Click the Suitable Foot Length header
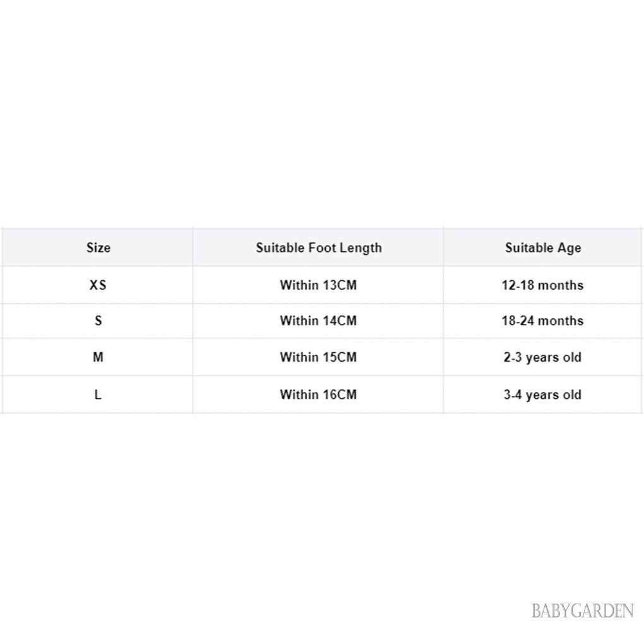The height and width of the screenshot is (644, 644). coord(319,247)
